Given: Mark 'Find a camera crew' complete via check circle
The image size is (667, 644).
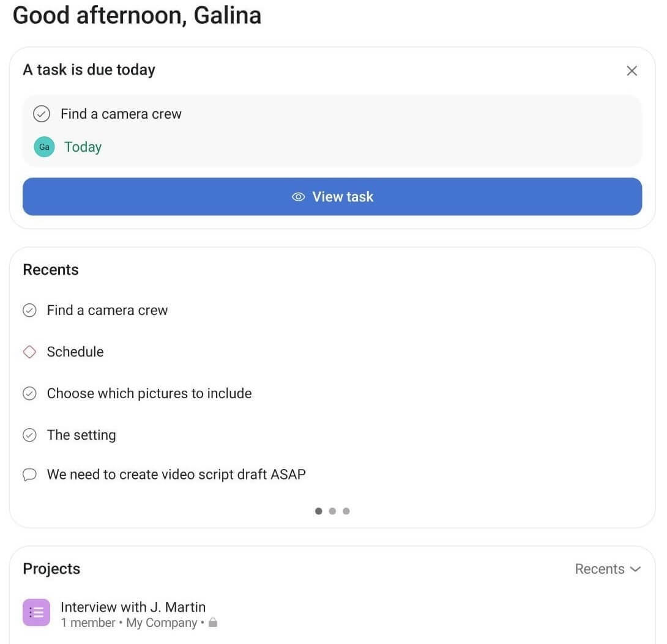Looking at the screenshot, I should point(41,114).
